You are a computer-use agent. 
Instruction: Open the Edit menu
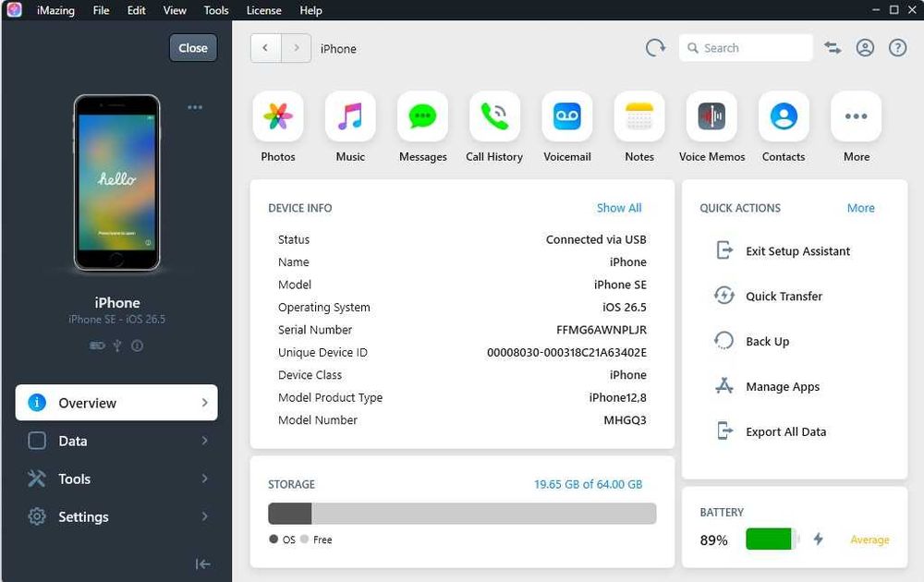click(x=136, y=10)
